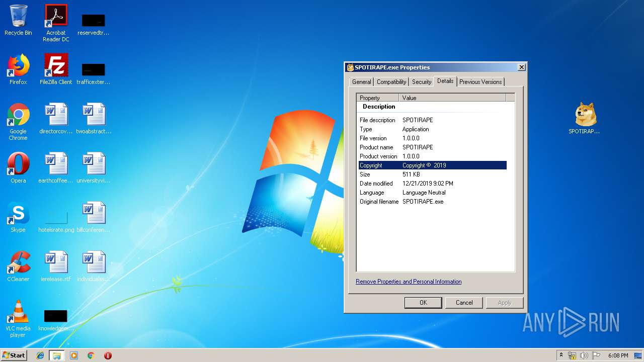
Task: Switch to the Security tab
Action: point(421,82)
